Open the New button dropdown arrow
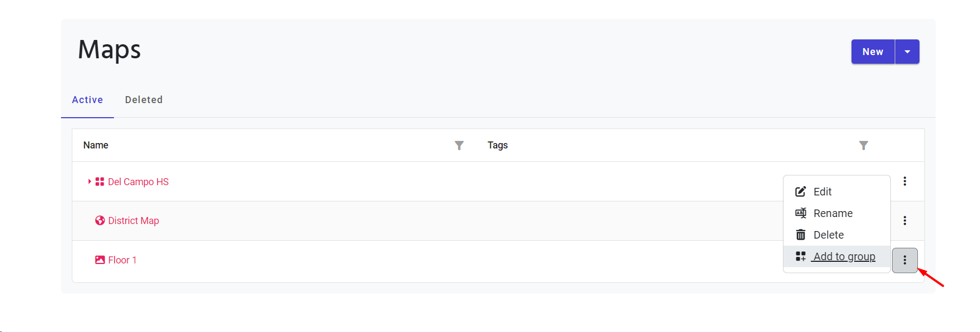The height and width of the screenshot is (332, 980). 907,52
